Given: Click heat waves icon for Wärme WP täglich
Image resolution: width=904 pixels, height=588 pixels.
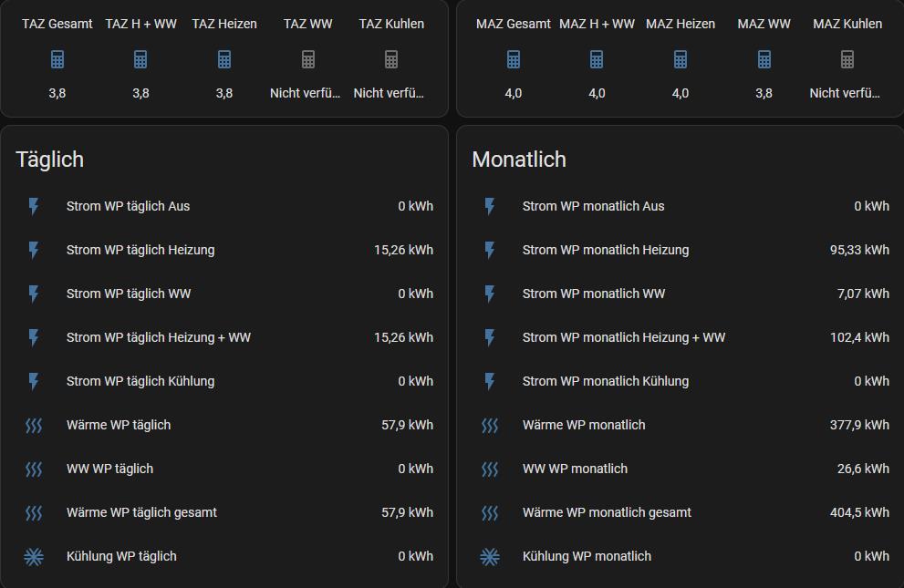Looking at the screenshot, I should click(x=34, y=425).
